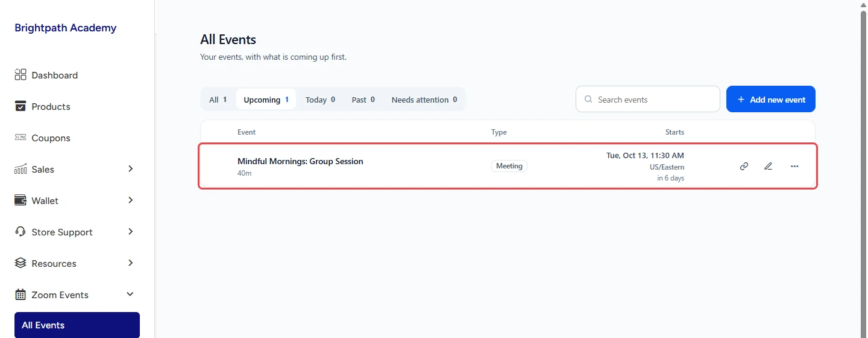
Task: Expand the Wallet submenu chevron
Action: 131,200
